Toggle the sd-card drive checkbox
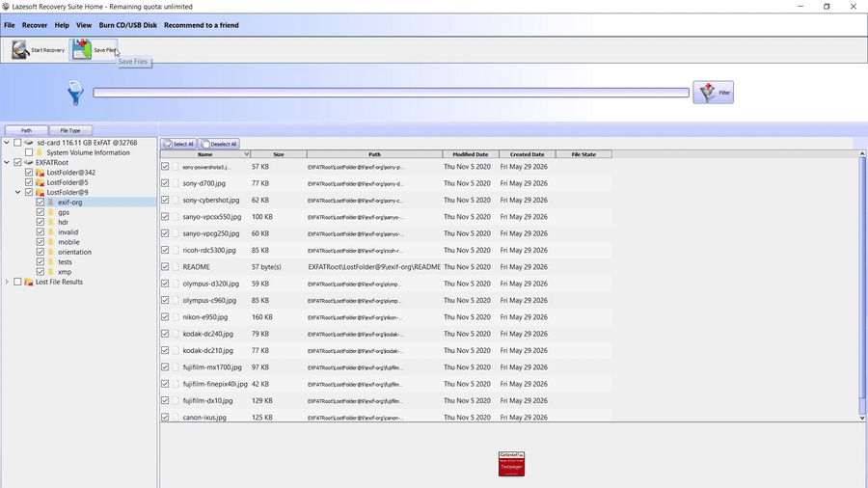This screenshot has width=868, height=488. (x=17, y=143)
